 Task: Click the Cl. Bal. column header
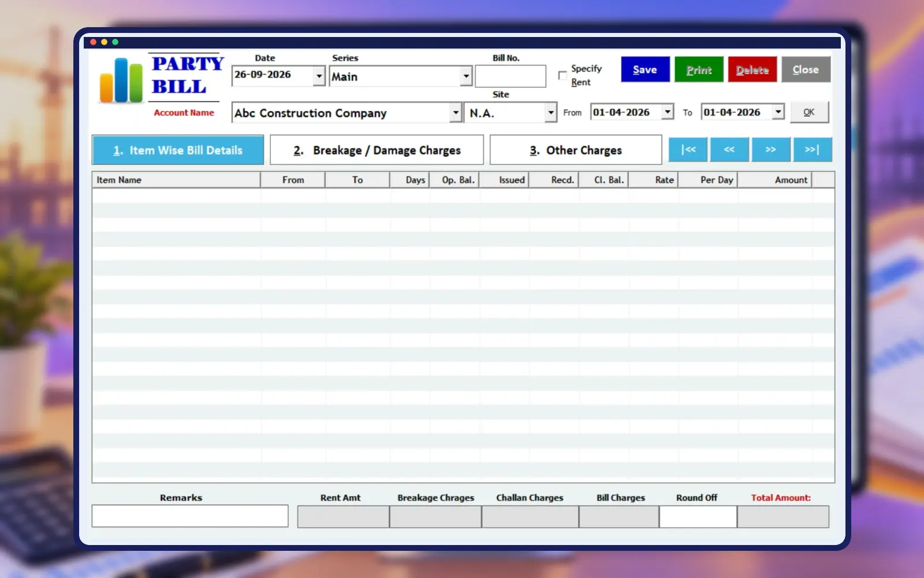603,180
